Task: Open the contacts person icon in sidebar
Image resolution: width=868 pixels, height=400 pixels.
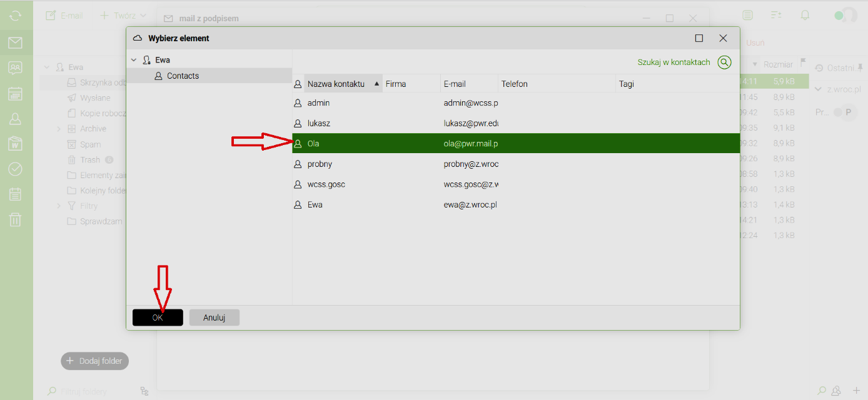Action: click(16, 119)
